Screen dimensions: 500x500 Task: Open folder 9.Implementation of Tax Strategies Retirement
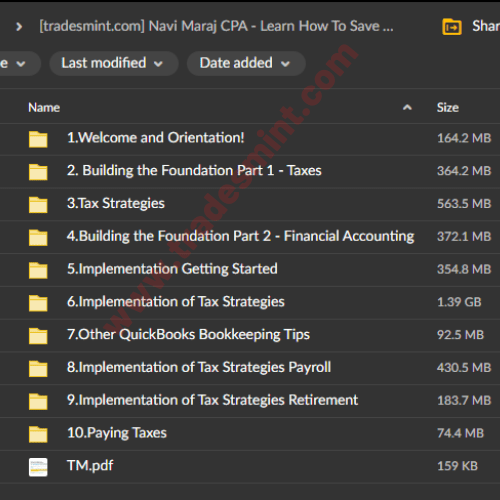[x=212, y=400]
